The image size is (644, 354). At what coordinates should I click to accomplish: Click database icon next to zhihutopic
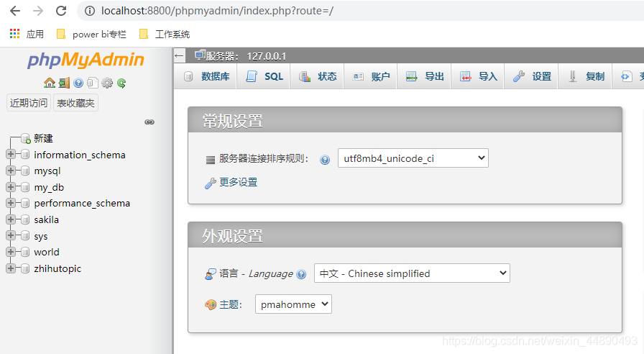(25, 268)
